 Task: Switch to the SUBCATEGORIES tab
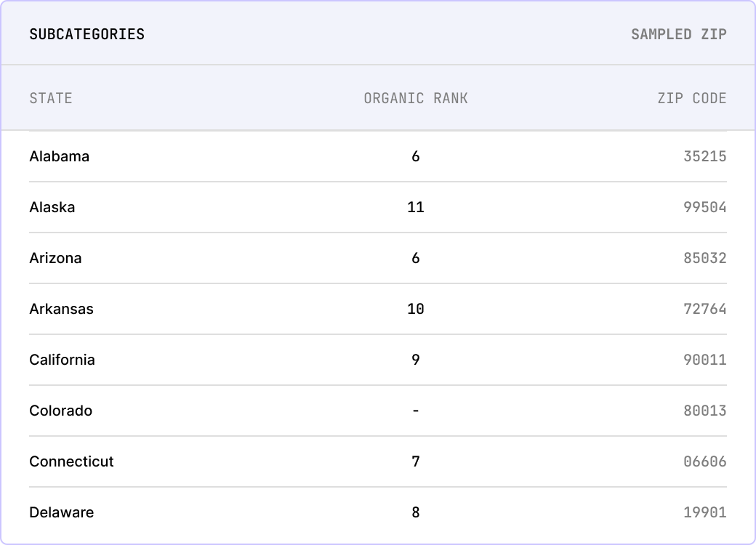[87, 34]
